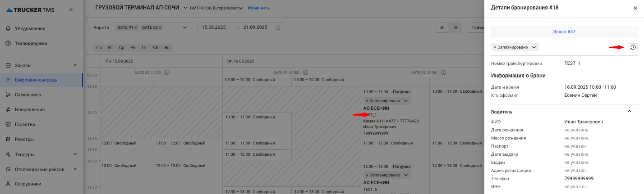The height and width of the screenshot is (194, 644).
Task: Show info for GATE #1 (0/58)
Action: tap(306, 72)
